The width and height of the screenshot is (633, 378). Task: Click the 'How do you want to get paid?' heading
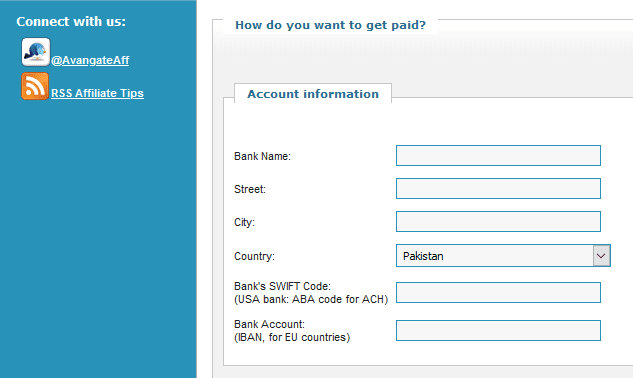330,25
